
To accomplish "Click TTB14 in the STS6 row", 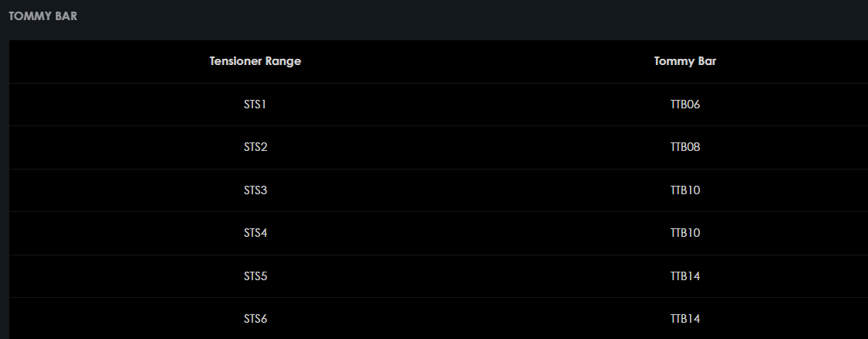I will click(684, 319).
